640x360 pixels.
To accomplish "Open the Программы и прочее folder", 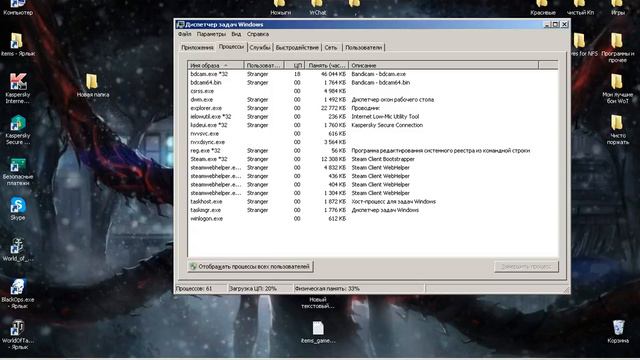I will pos(617,41).
